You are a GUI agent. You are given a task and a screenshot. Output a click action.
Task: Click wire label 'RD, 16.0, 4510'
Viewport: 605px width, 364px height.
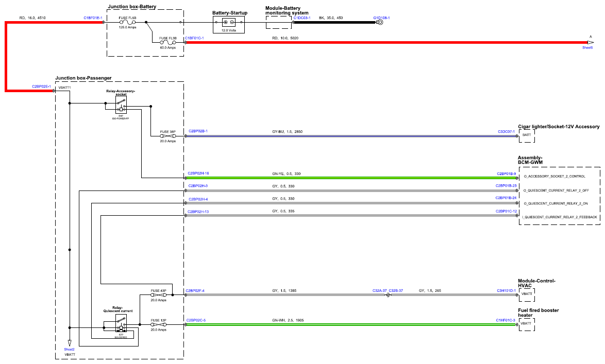click(x=32, y=18)
